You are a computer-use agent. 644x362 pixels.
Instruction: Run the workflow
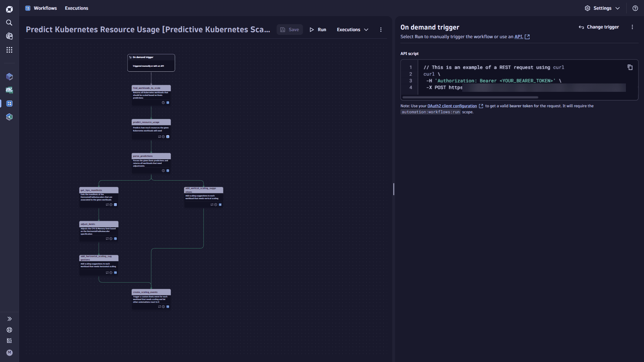point(318,29)
